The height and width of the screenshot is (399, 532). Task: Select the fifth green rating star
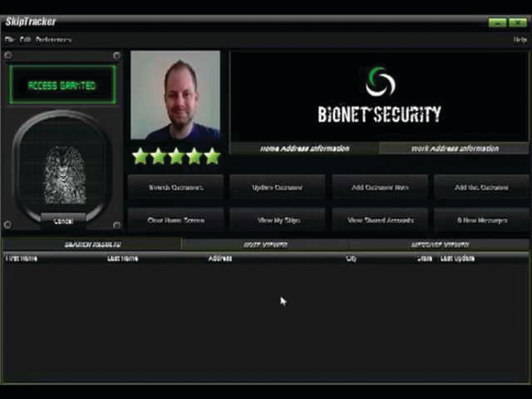coord(212,155)
